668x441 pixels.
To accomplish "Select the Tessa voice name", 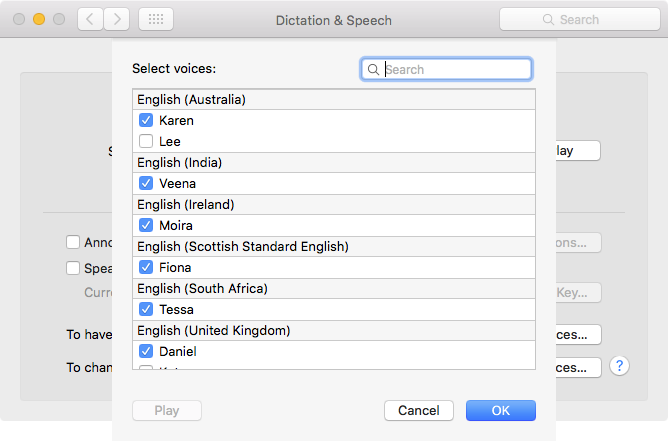I will click(176, 309).
